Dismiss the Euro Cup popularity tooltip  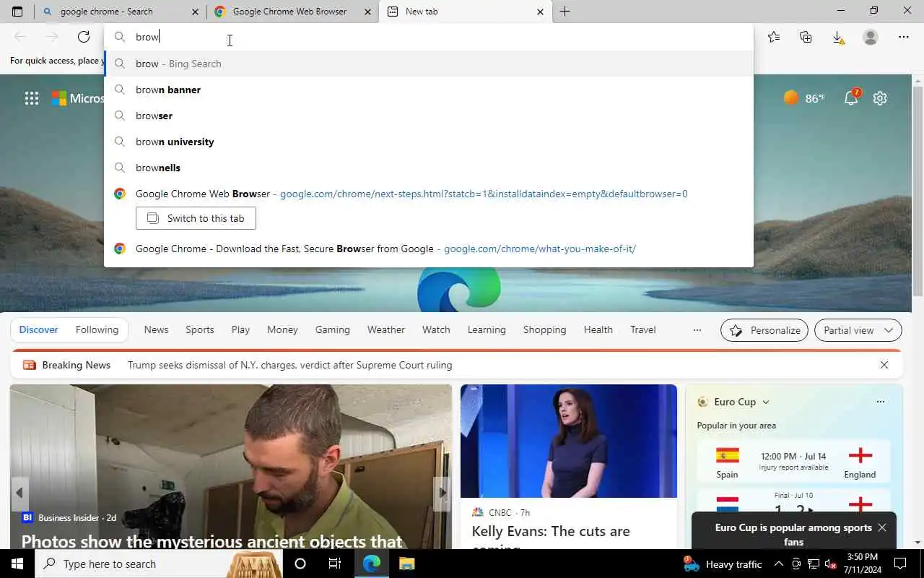882,527
